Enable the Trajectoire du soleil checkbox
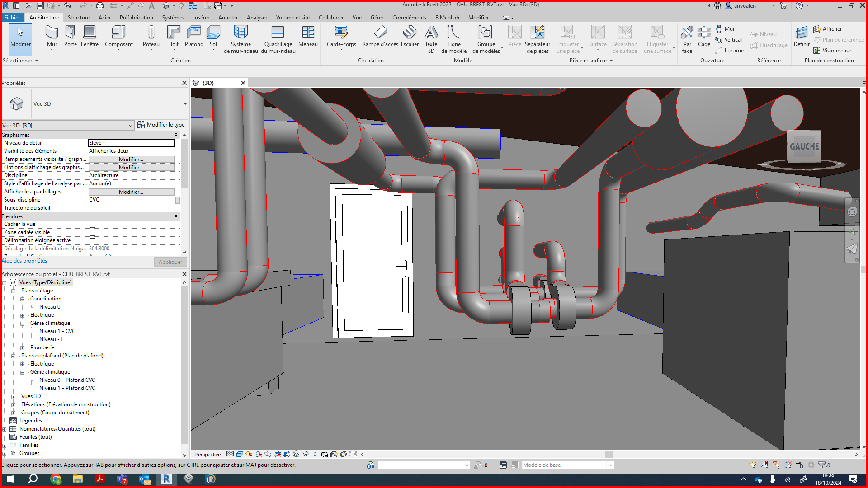 click(x=93, y=208)
